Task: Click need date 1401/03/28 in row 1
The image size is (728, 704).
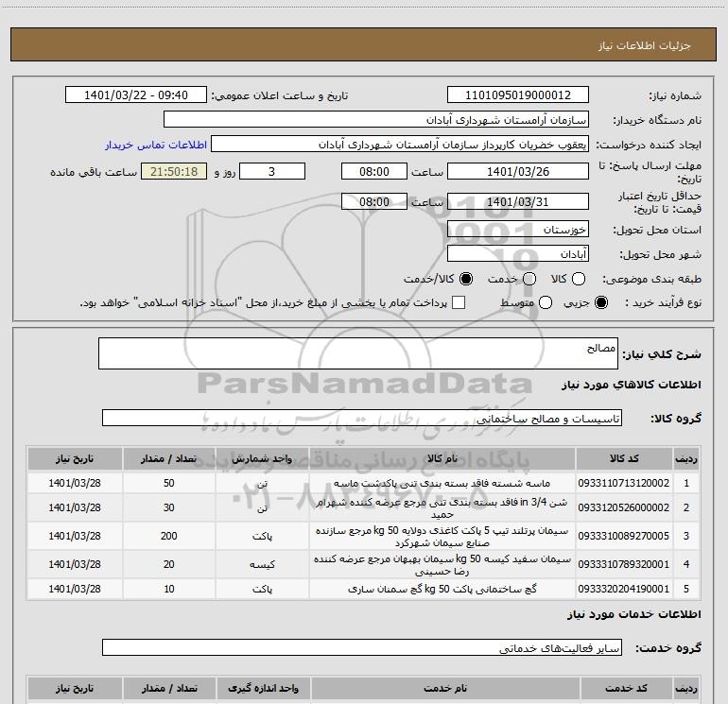Action: click(x=75, y=483)
